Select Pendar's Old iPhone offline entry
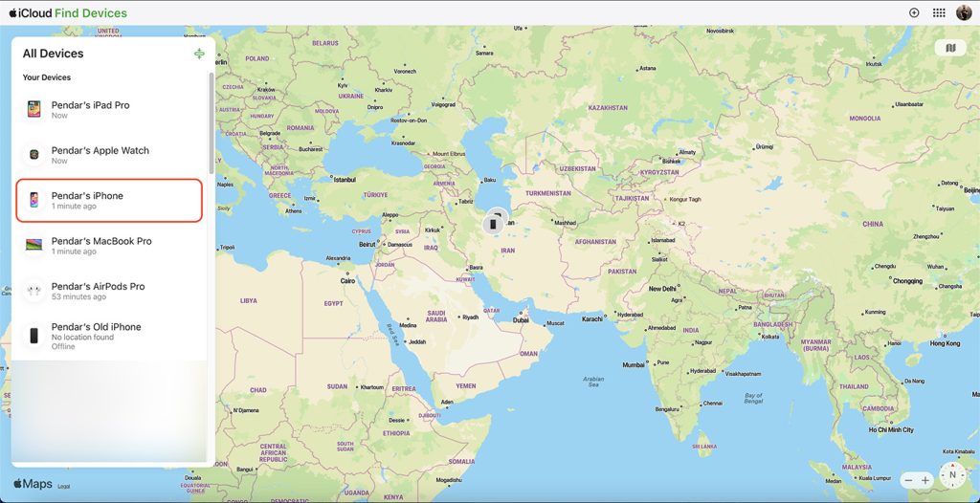Viewport: 980px width, 503px height. tap(109, 336)
